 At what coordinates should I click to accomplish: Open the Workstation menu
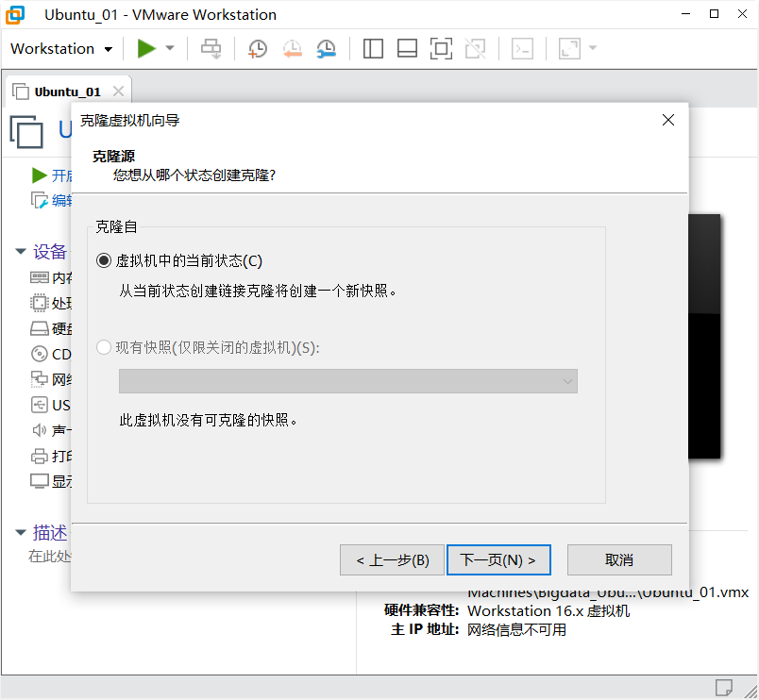pos(61,49)
